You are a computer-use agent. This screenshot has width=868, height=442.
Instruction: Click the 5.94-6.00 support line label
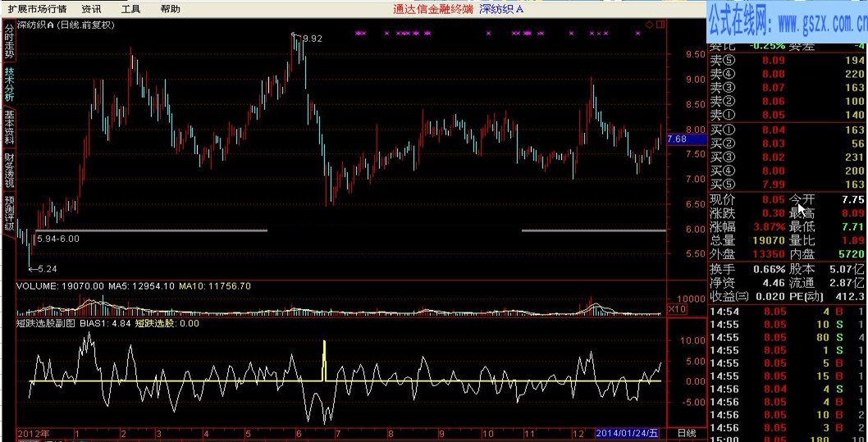(x=58, y=239)
